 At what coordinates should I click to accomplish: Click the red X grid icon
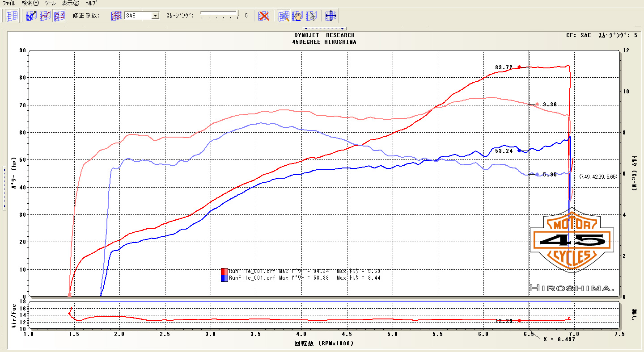[x=264, y=16]
